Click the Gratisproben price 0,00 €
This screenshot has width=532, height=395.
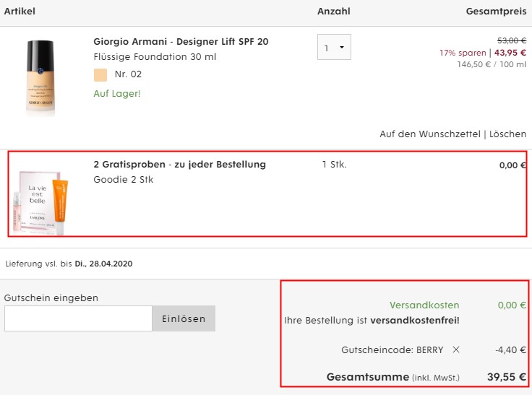[512, 165]
